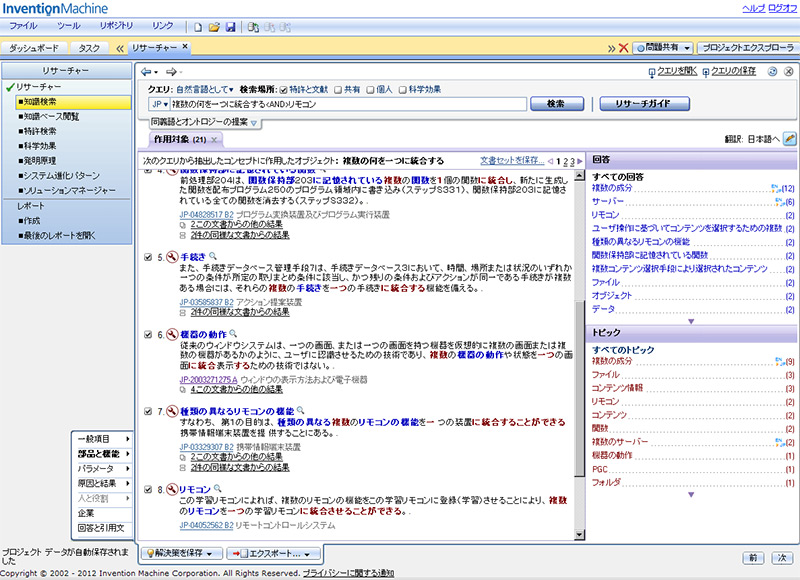This screenshot has width=800, height=580.
Task: Click the results scrollbar up arrow
Action: (579, 176)
